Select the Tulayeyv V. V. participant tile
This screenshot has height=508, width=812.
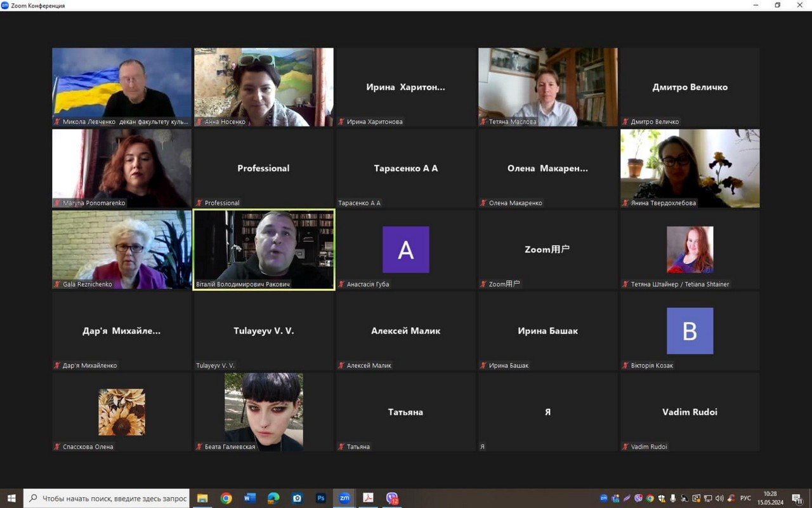tap(264, 331)
